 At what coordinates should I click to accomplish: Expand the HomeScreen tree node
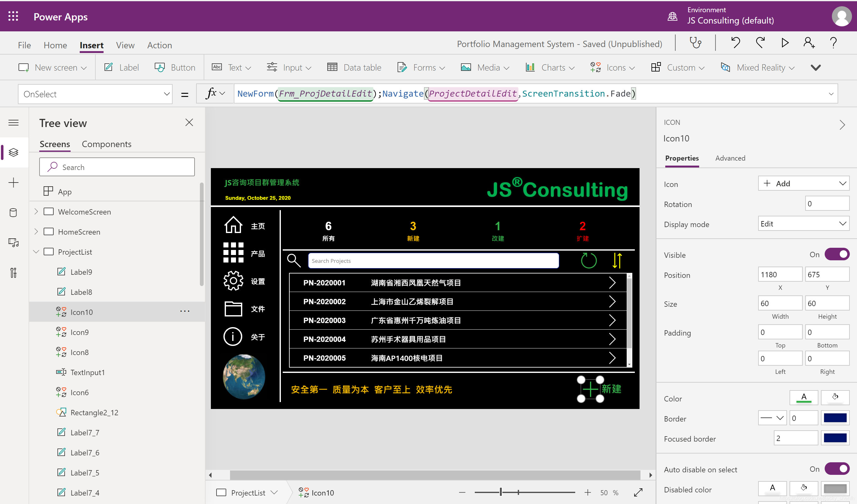pos(36,231)
